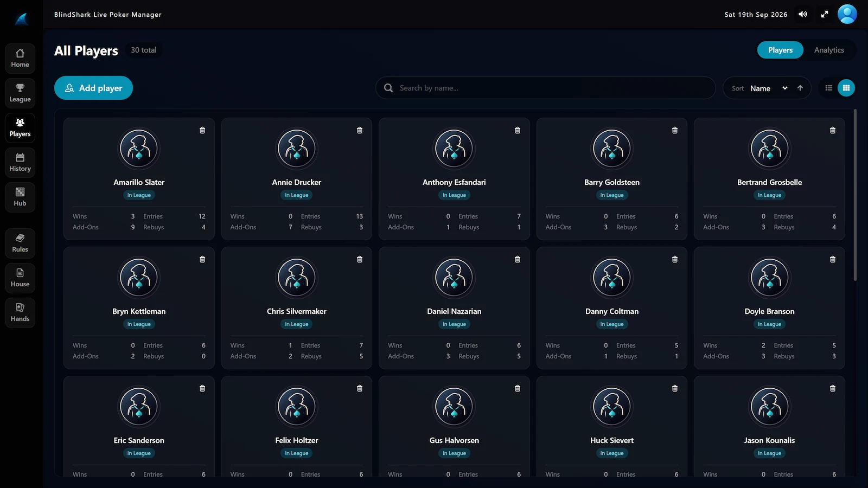868x488 pixels.
Task: Switch to grid view layout
Action: pos(846,88)
